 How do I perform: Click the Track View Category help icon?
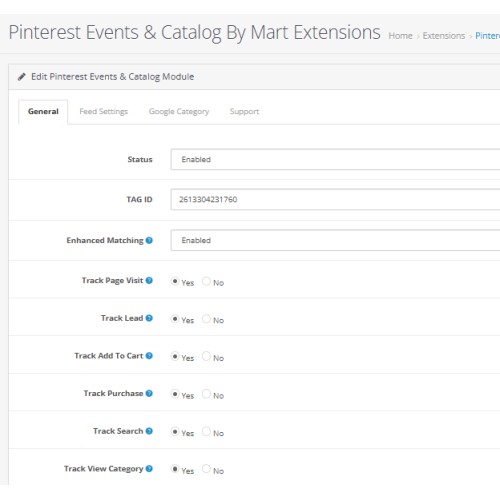click(149, 469)
